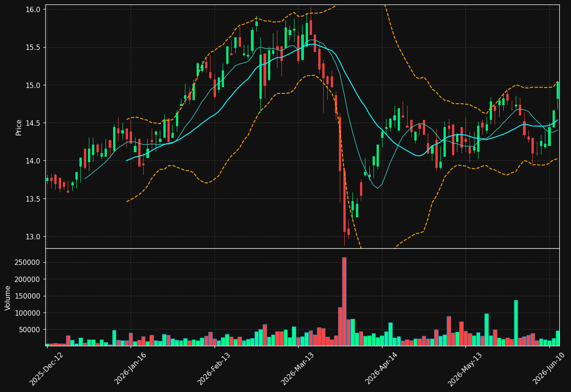
Task: Click the 2026-May-13 date label
Action: 465,368
